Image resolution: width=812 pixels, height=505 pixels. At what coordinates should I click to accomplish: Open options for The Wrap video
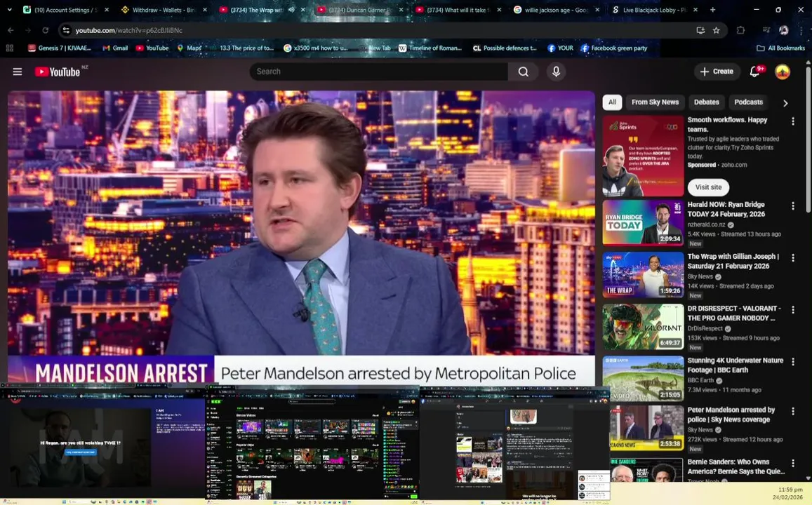[x=793, y=257]
